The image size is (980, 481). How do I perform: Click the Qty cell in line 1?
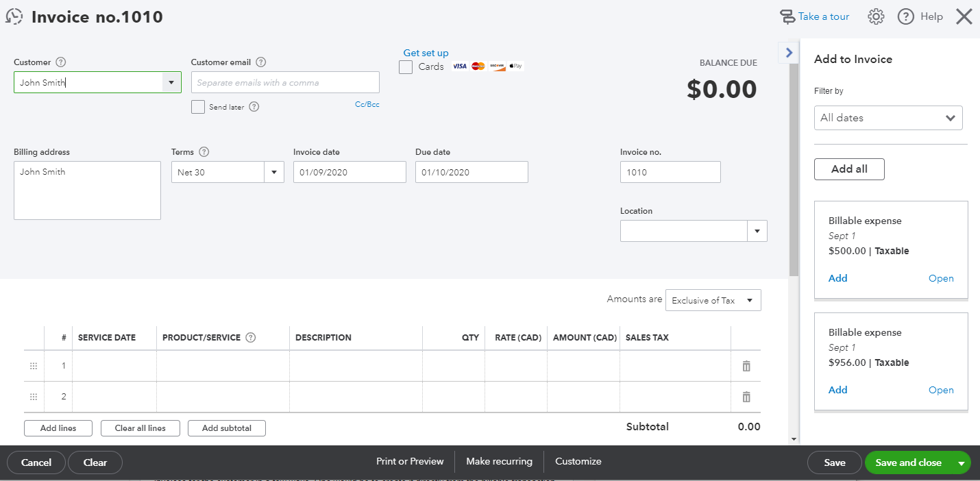[454, 366]
